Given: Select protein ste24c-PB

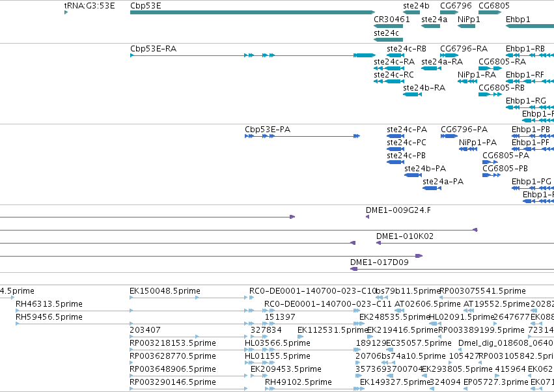Looking at the screenshot, I should click(x=396, y=162).
